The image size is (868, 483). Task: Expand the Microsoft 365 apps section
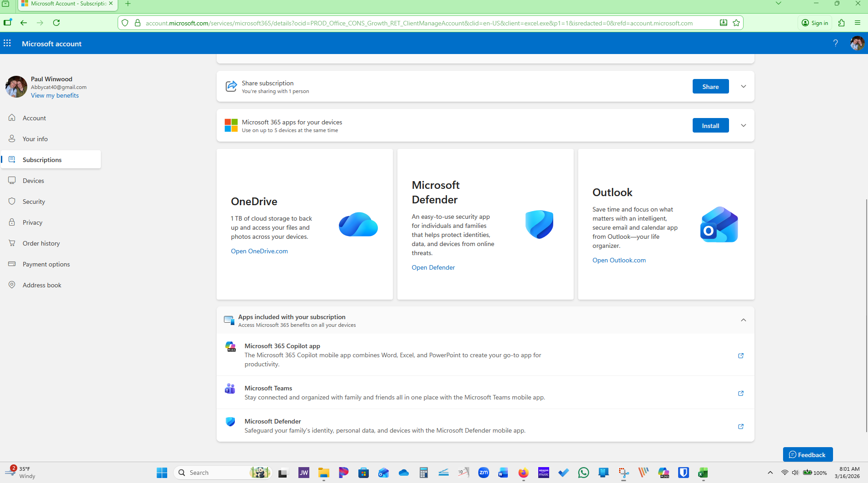point(744,125)
